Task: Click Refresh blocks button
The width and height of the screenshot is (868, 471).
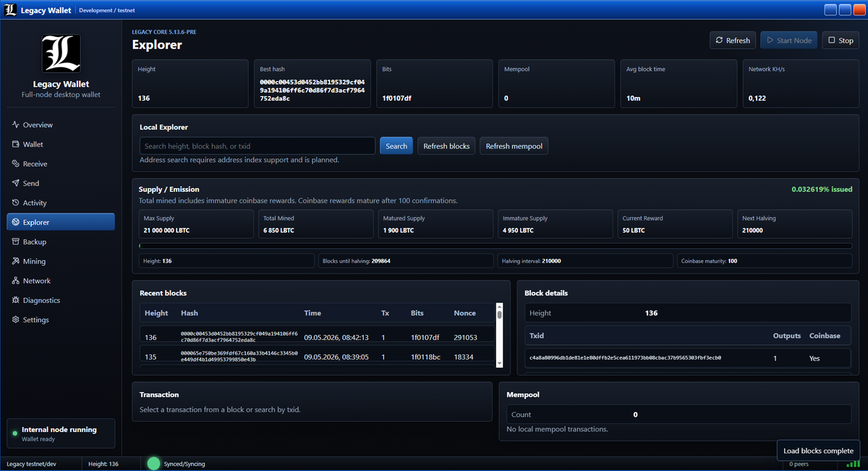Action: coord(446,146)
